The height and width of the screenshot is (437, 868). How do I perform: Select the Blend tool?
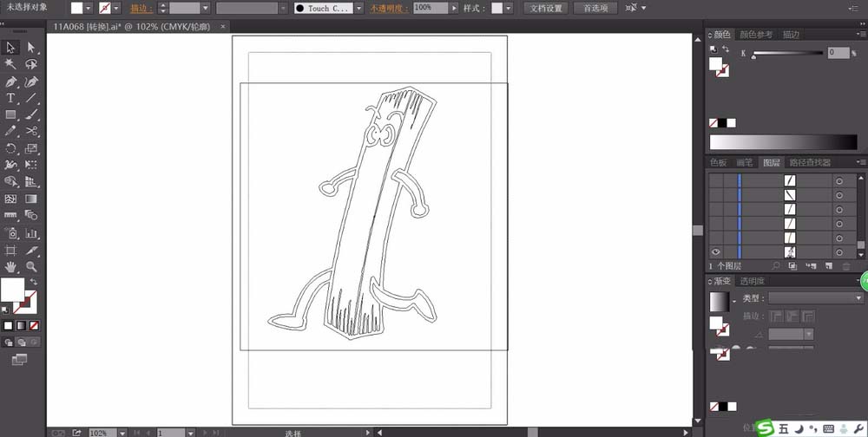[x=31, y=215]
